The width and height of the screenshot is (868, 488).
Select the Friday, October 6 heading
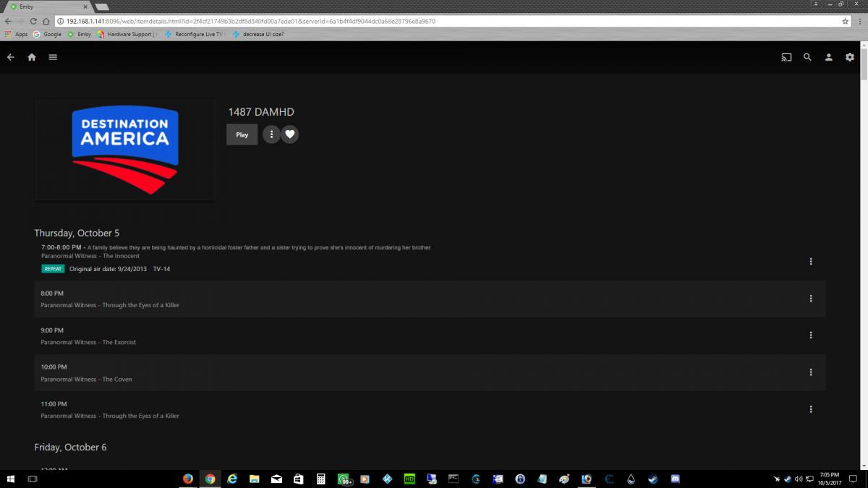tap(70, 447)
